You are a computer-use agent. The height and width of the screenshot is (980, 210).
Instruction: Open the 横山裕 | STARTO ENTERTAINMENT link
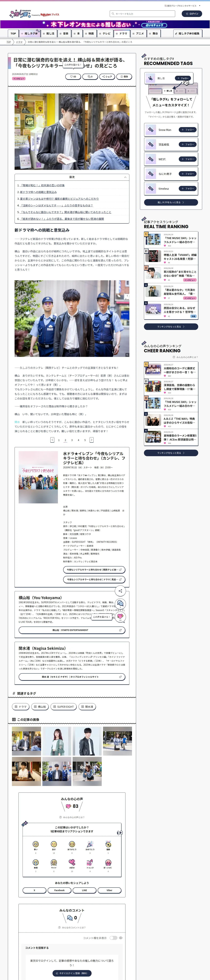(x=72, y=630)
